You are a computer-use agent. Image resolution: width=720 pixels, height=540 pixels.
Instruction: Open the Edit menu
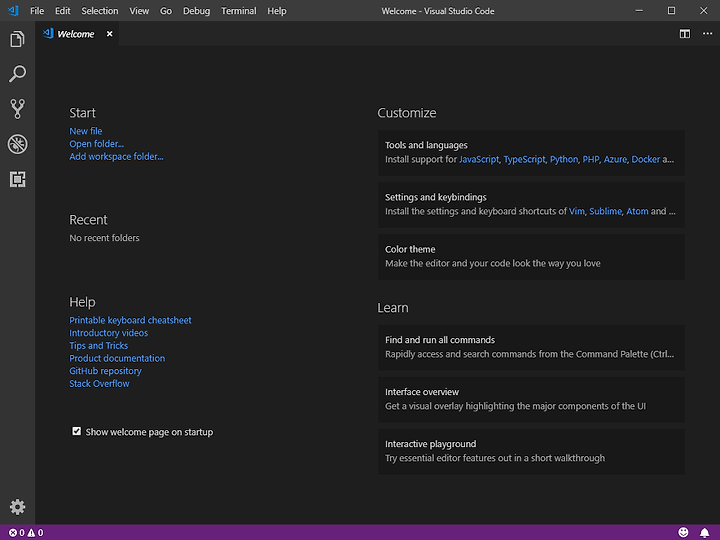click(62, 11)
